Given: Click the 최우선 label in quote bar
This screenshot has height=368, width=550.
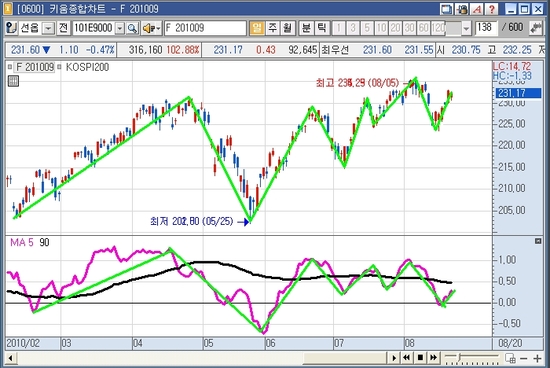Looking at the screenshot, I should point(335,50).
